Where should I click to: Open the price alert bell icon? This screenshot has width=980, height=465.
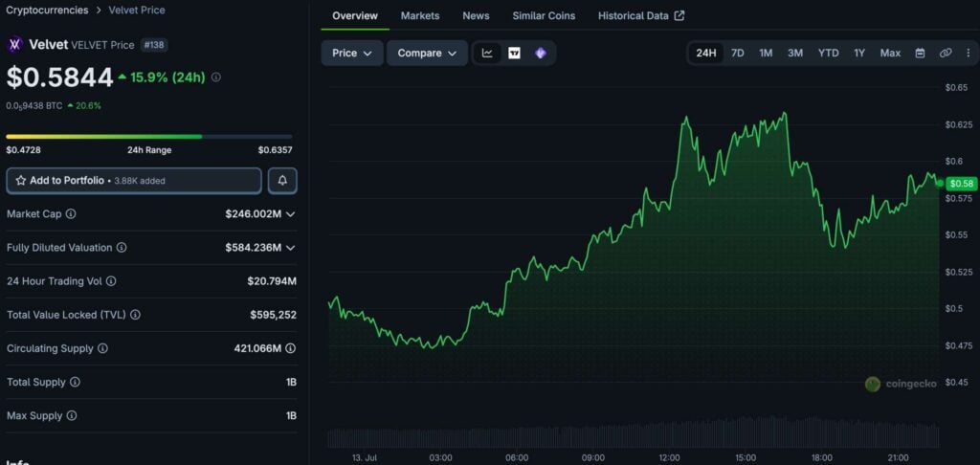(282, 181)
